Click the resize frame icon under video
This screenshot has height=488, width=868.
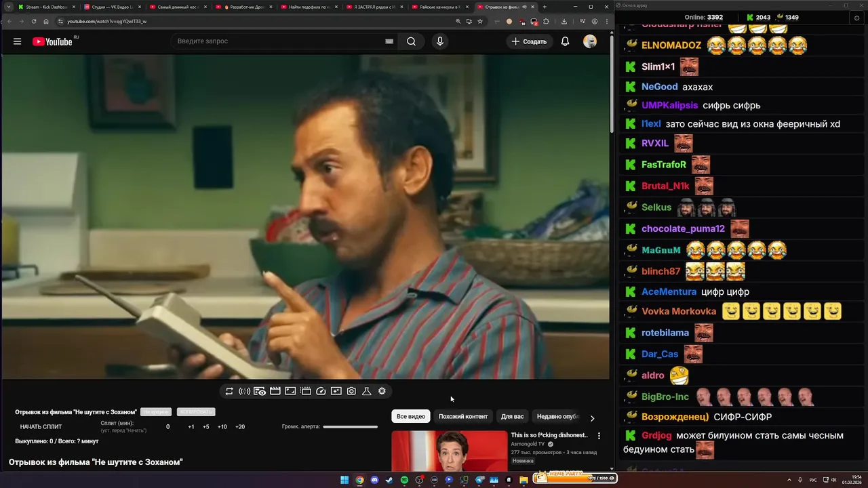pyautogui.click(x=290, y=391)
